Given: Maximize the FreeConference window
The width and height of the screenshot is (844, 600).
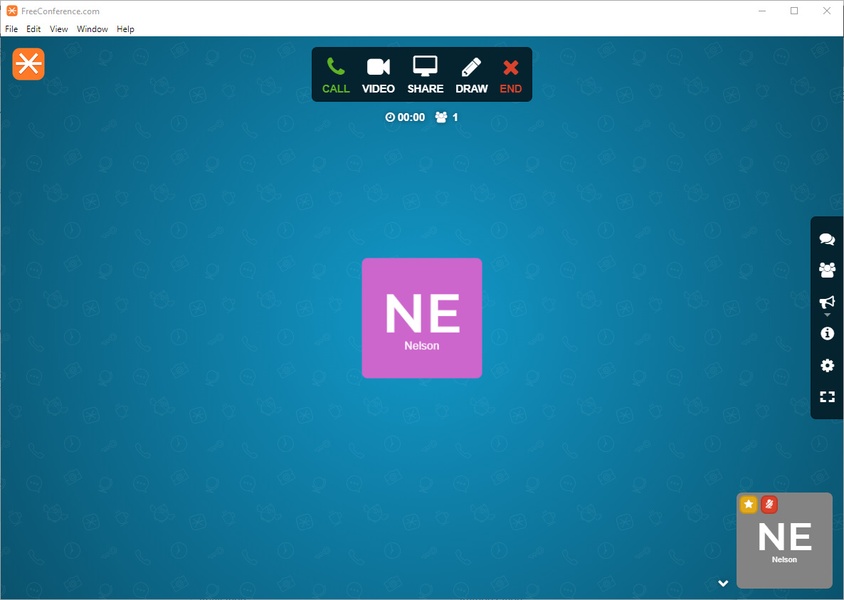Looking at the screenshot, I should [794, 11].
